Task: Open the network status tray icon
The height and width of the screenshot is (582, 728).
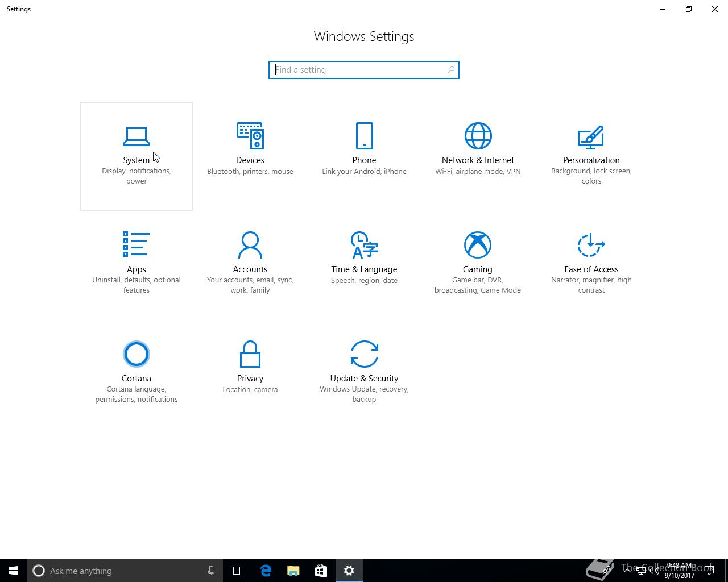Action: click(x=640, y=571)
